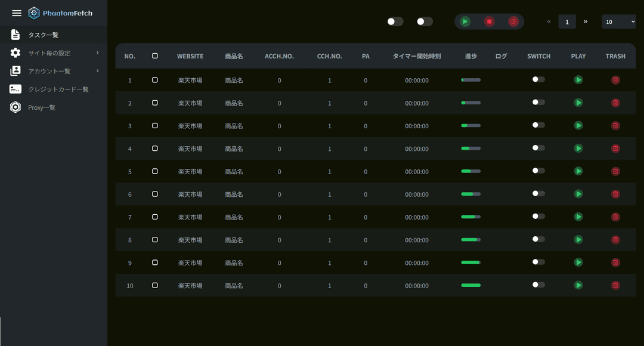This screenshot has width=644, height=346.
Task: Enable the first toggle switch in top toolbar
Action: coord(395,21)
